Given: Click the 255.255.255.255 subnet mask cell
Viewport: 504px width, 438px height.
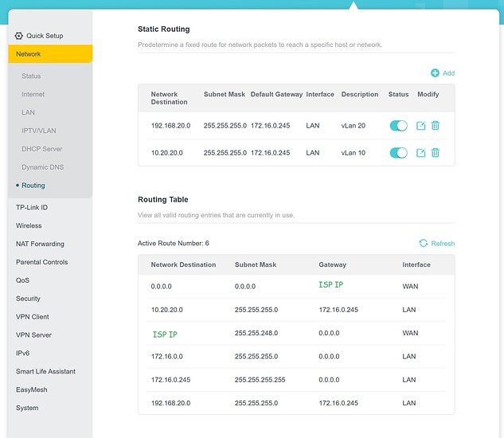Looking at the screenshot, I should 260,380.
